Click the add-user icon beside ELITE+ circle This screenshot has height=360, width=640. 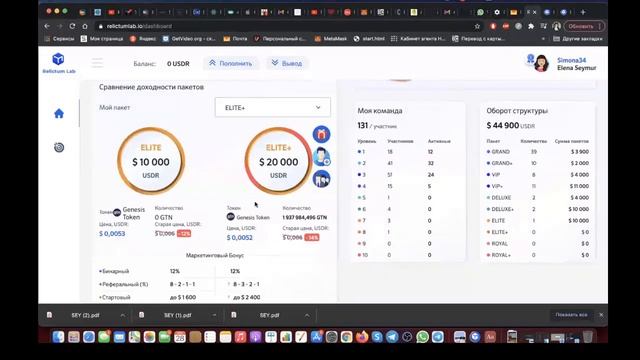(322, 157)
